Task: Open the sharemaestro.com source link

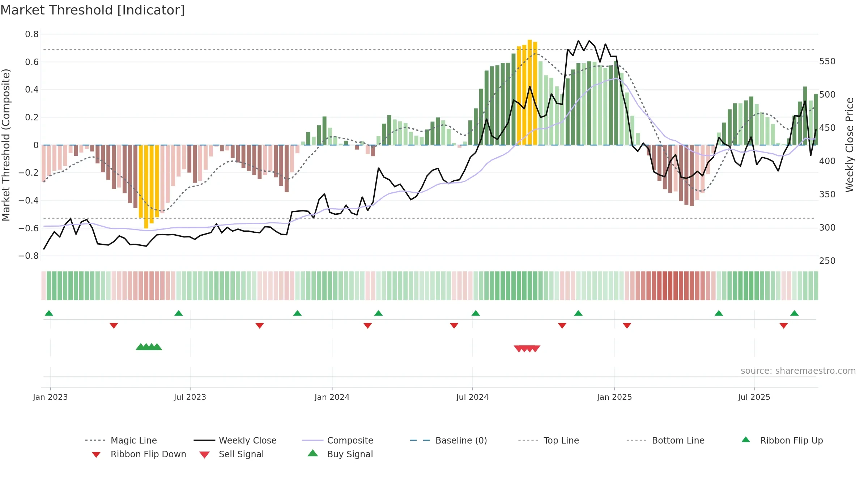Action: pos(798,371)
